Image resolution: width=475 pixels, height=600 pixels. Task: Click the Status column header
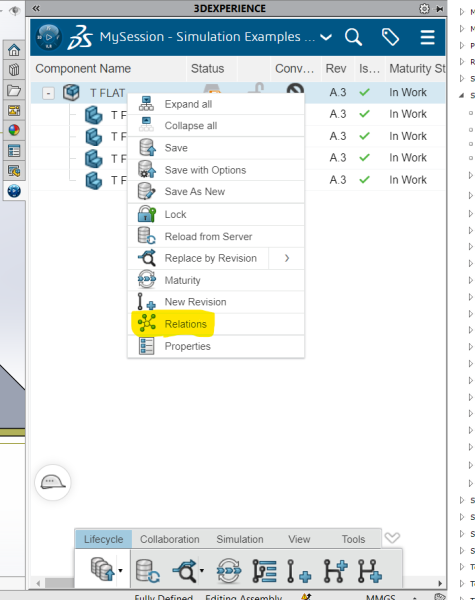(212, 69)
